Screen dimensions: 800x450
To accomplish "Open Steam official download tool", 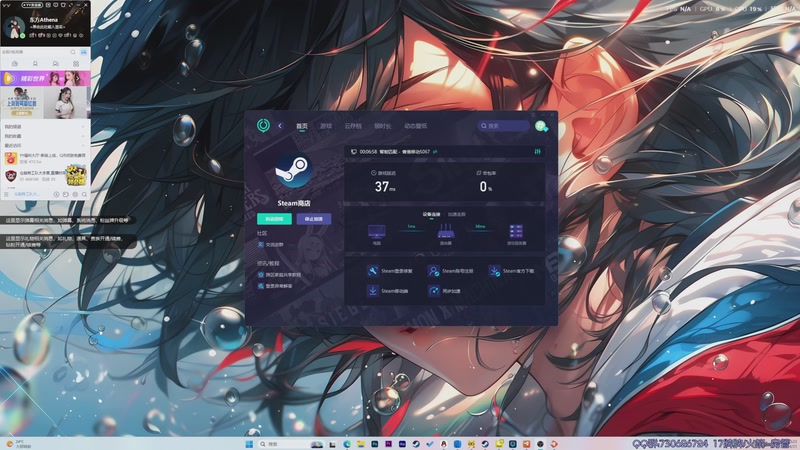I will coord(512,271).
